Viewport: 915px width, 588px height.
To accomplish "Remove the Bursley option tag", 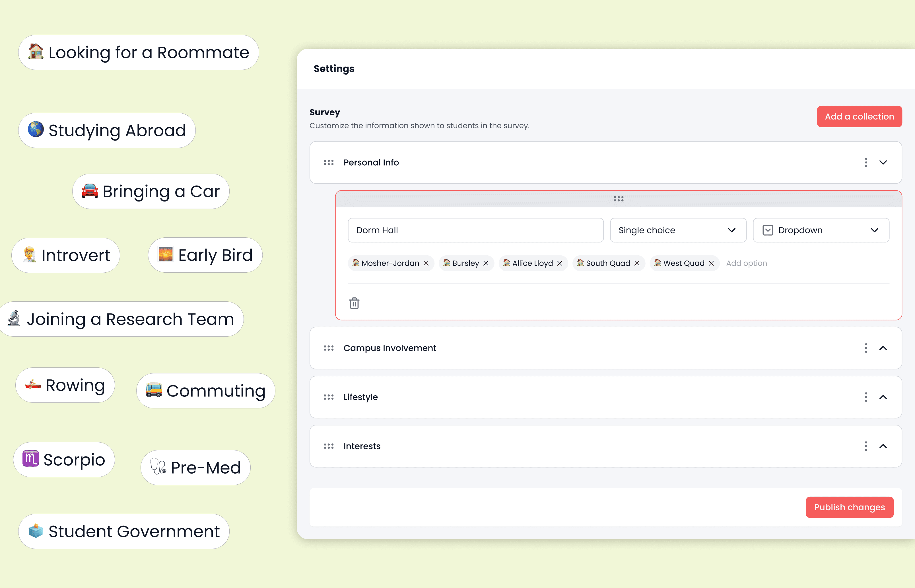I will (486, 264).
